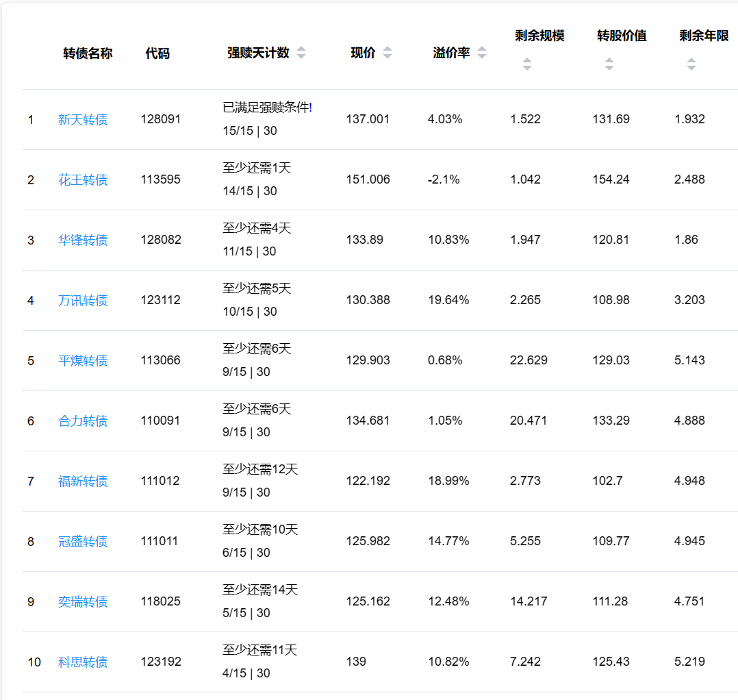Sort by 剩余年限 using its arrow icon
The width and height of the screenshot is (738, 700).
(x=691, y=64)
